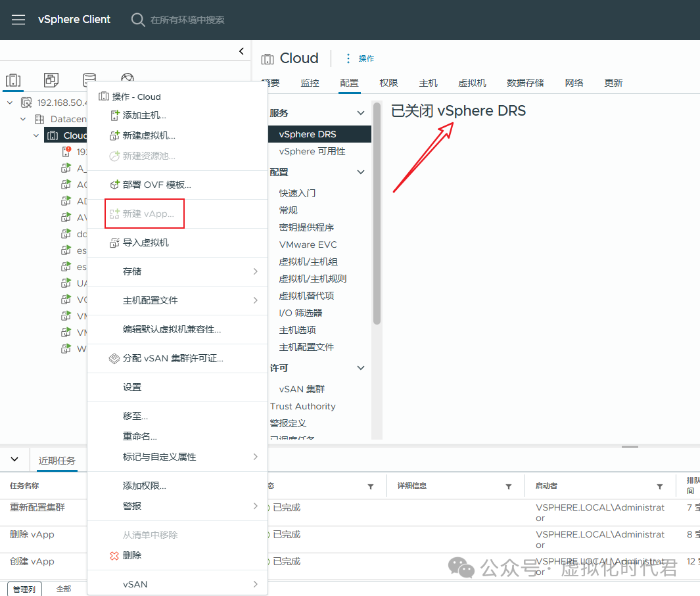This screenshot has width=700, height=596.
Task: Switch to Hosts and Clusters inventory view
Action: click(13, 80)
